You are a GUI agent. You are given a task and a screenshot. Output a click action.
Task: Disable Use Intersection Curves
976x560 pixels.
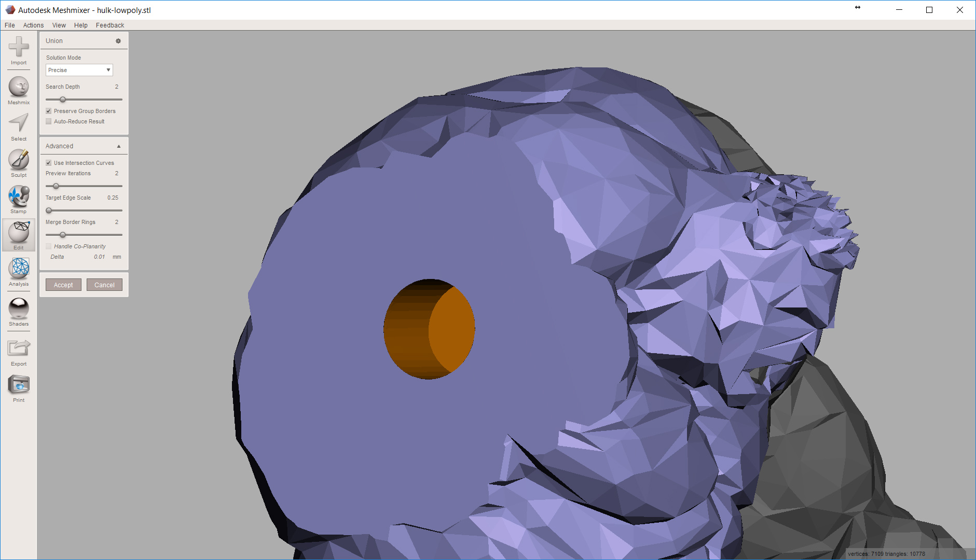[x=48, y=162]
